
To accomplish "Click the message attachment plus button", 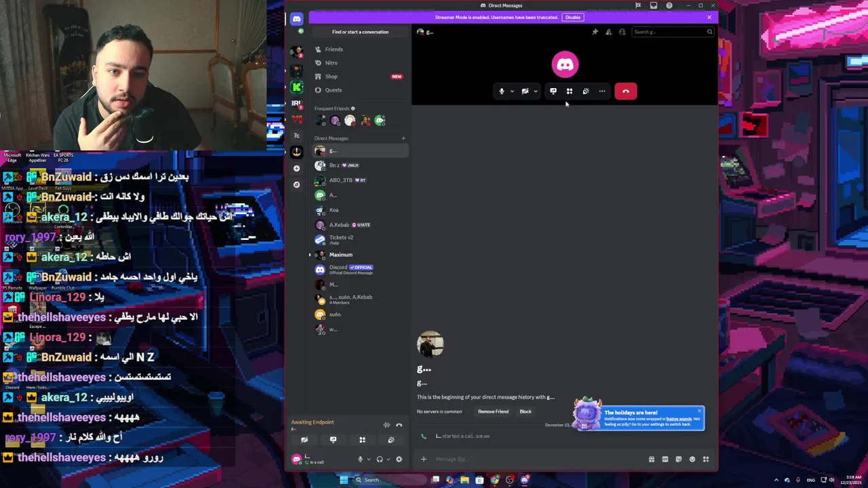I will click(x=423, y=460).
